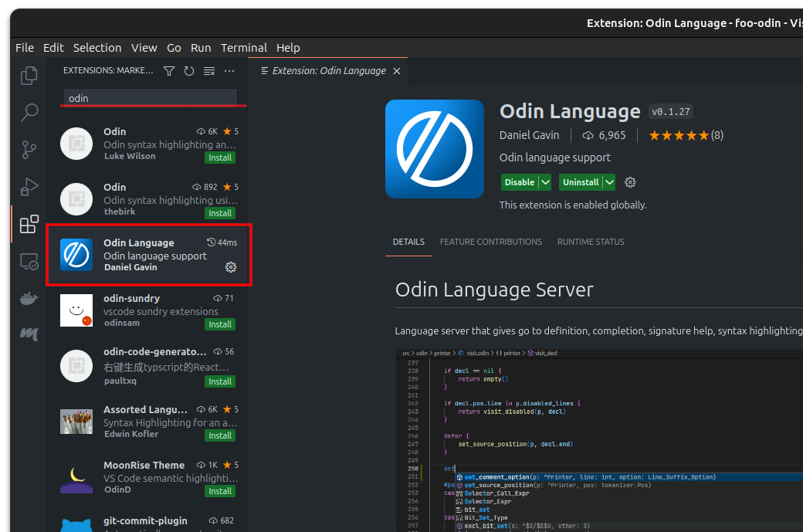Switch to the Runtime Status tab
803x532 pixels.
[x=591, y=242]
